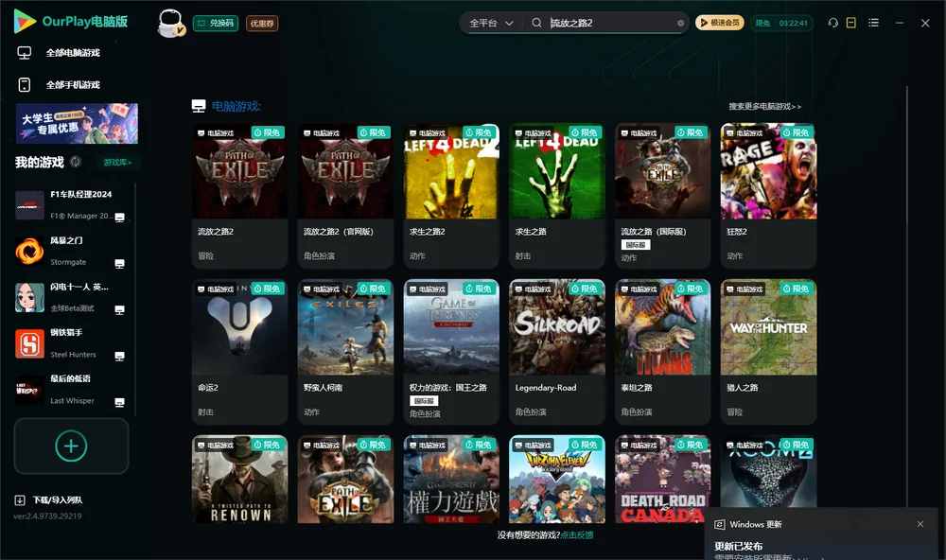Open the 求生之路2 game card
Viewport: 946px width, 560px height.
tap(451, 196)
